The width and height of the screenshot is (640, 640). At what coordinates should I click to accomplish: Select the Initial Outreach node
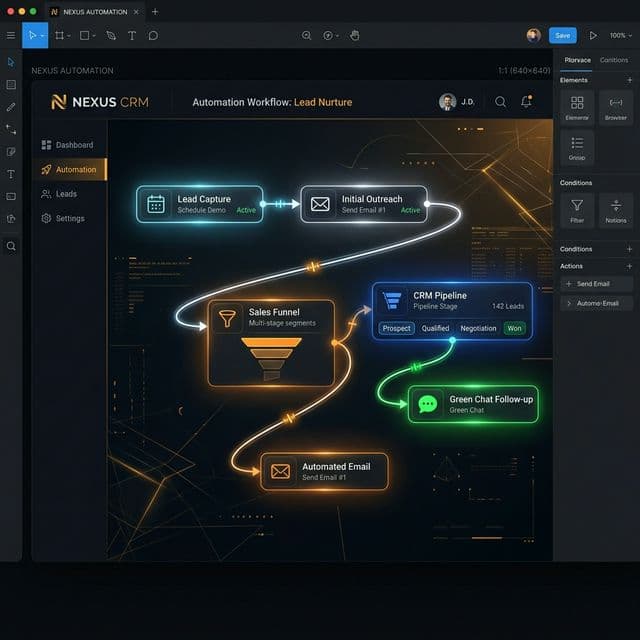[x=364, y=204]
